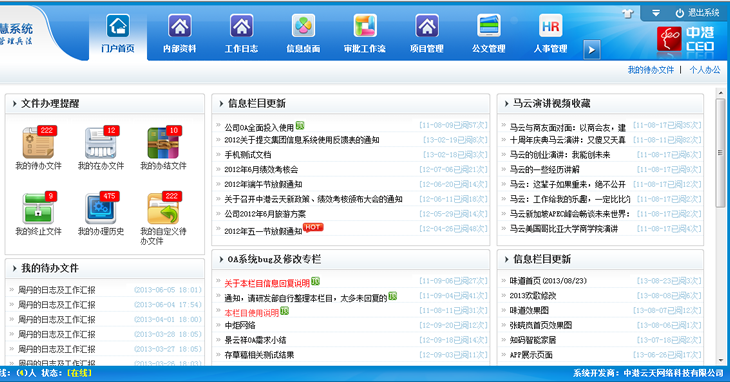Viewport: 730px width, 382px height.
Task: Open 我的待办文件 link at top right
Action: click(x=650, y=70)
